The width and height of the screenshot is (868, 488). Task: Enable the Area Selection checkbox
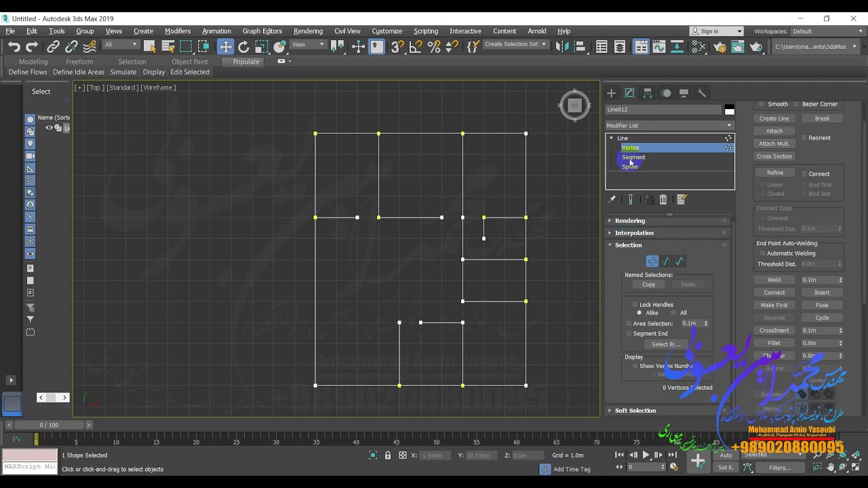click(x=629, y=323)
